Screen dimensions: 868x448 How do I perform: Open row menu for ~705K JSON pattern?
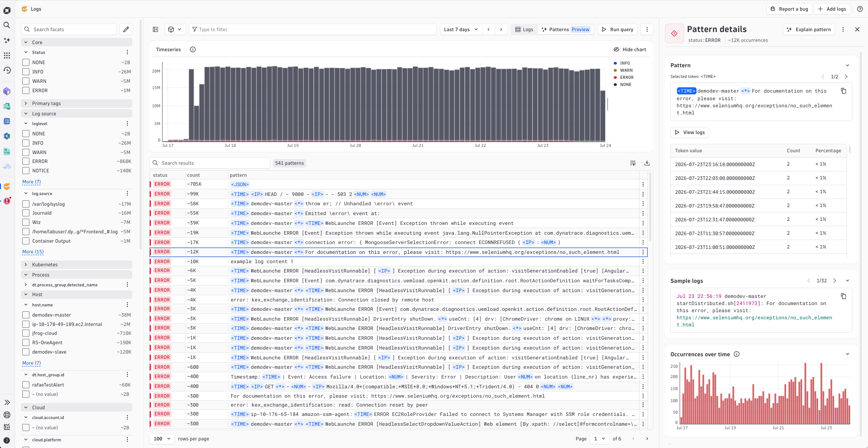click(643, 184)
